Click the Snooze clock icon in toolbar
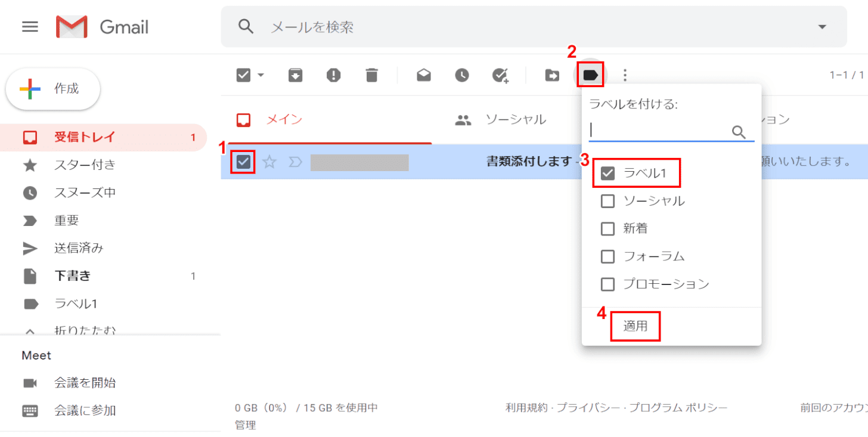868x437 pixels. coord(462,75)
